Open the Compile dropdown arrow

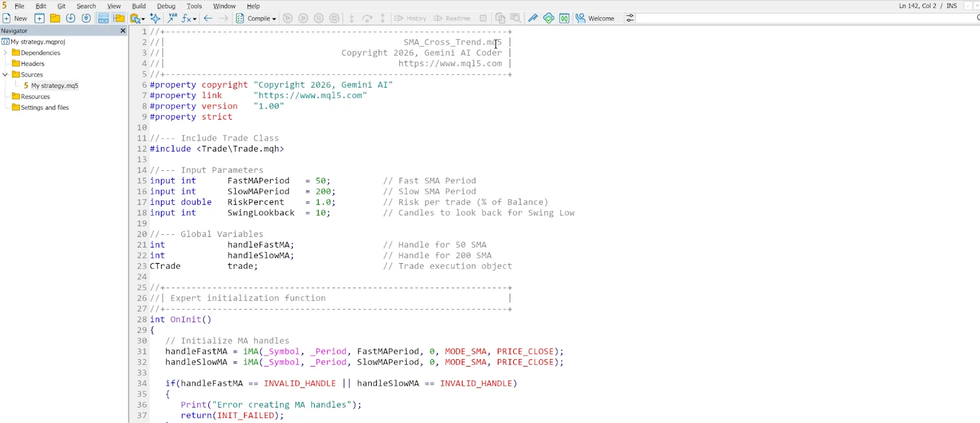(274, 19)
